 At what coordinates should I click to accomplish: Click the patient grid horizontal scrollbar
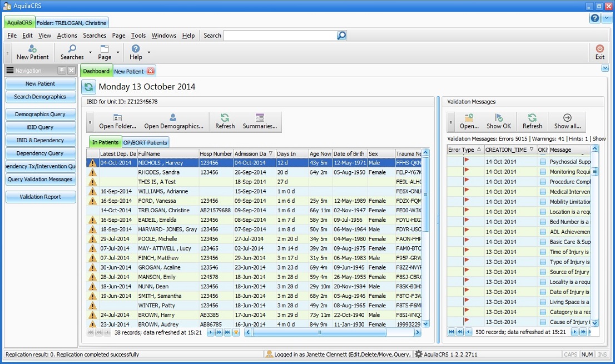(319, 332)
